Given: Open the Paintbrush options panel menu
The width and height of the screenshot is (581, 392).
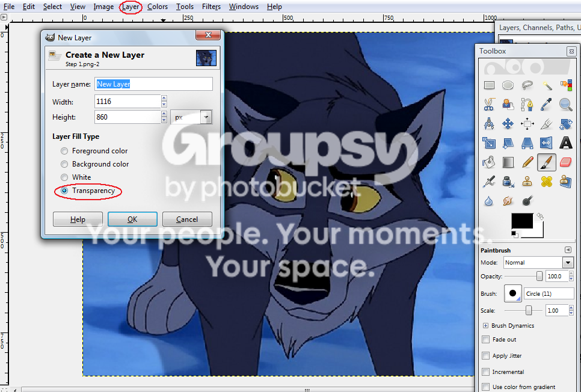Looking at the screenshot, I should click(568, 250).
